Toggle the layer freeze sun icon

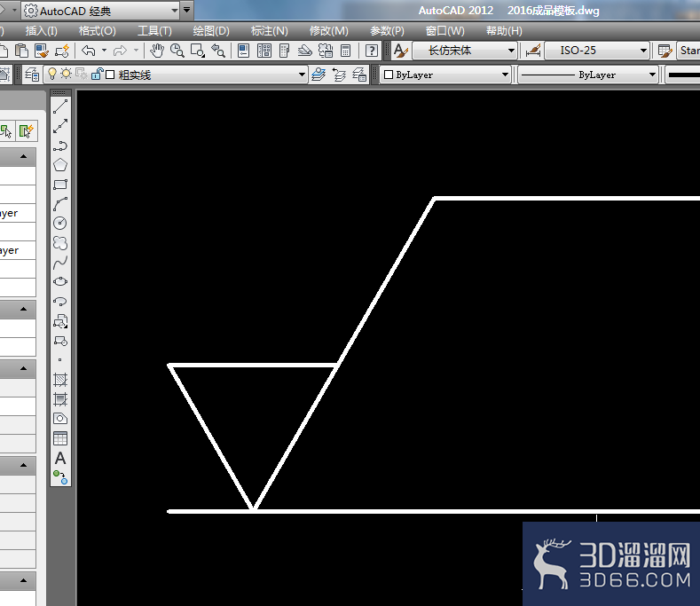(x=66, y=75)
